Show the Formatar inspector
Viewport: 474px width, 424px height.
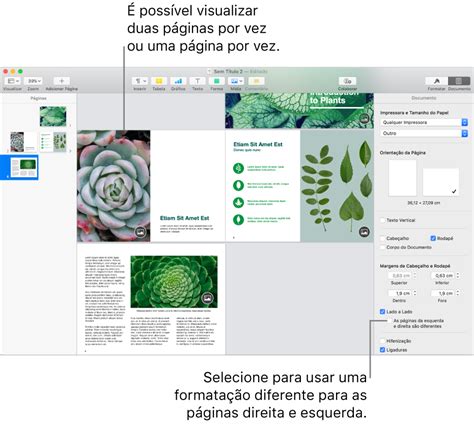[436, 81]
